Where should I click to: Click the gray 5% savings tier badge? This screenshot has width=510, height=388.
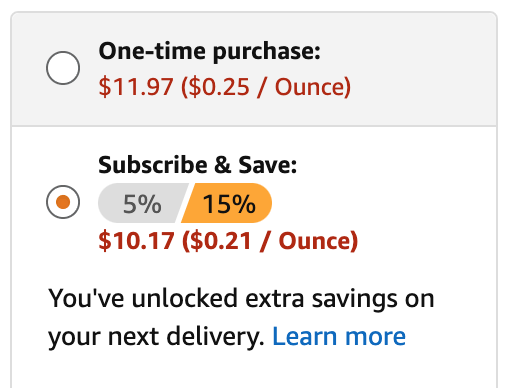point(142,203)
